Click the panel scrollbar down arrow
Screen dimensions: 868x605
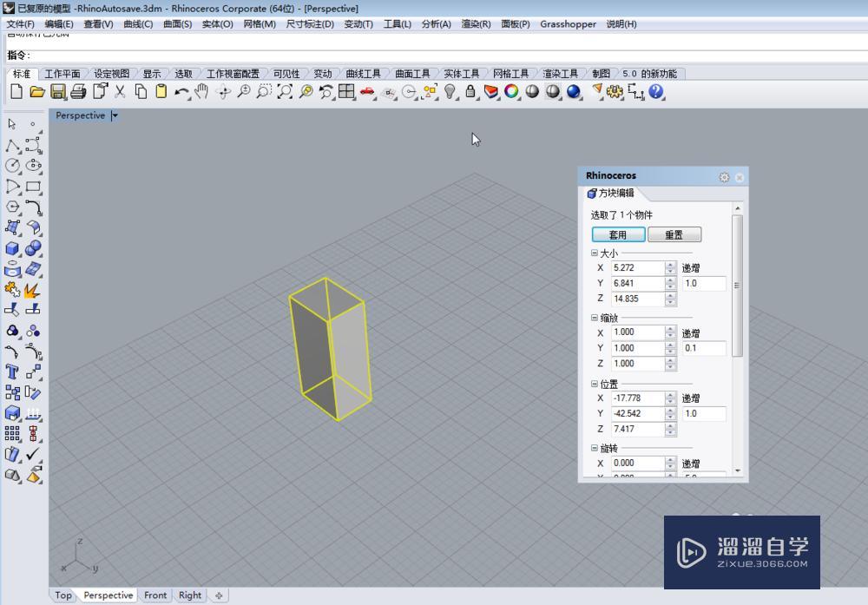(737, 471)
